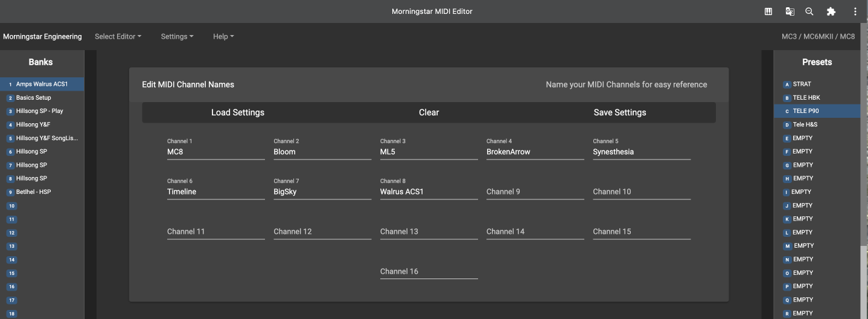
Task: Click preset A letter badge
Action: 787,85
